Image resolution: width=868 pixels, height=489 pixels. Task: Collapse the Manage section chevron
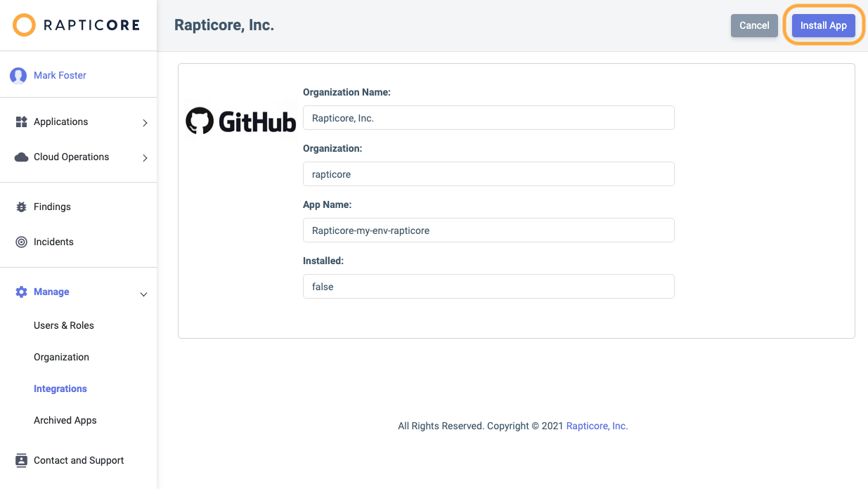(x=144, y=294)
